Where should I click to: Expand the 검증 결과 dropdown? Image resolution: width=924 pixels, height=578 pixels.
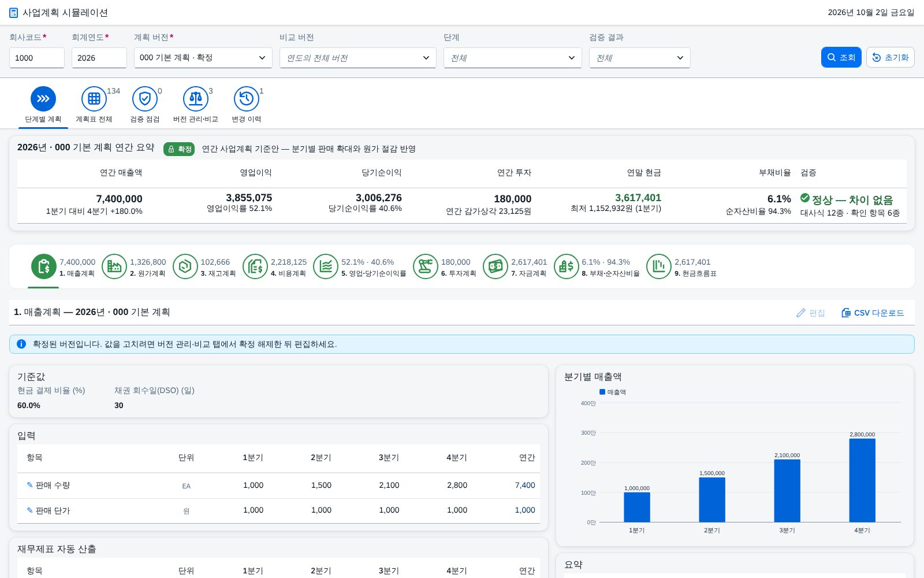point(640,58)
